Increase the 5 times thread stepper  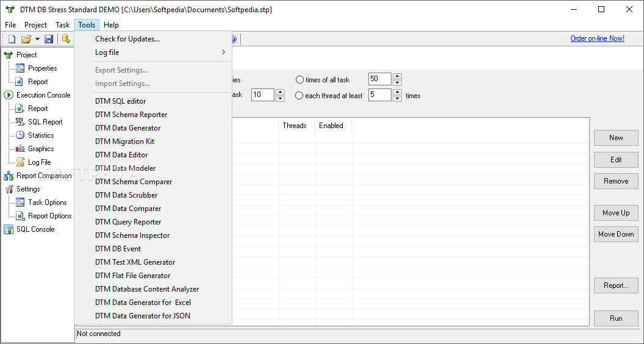point(397,92)
